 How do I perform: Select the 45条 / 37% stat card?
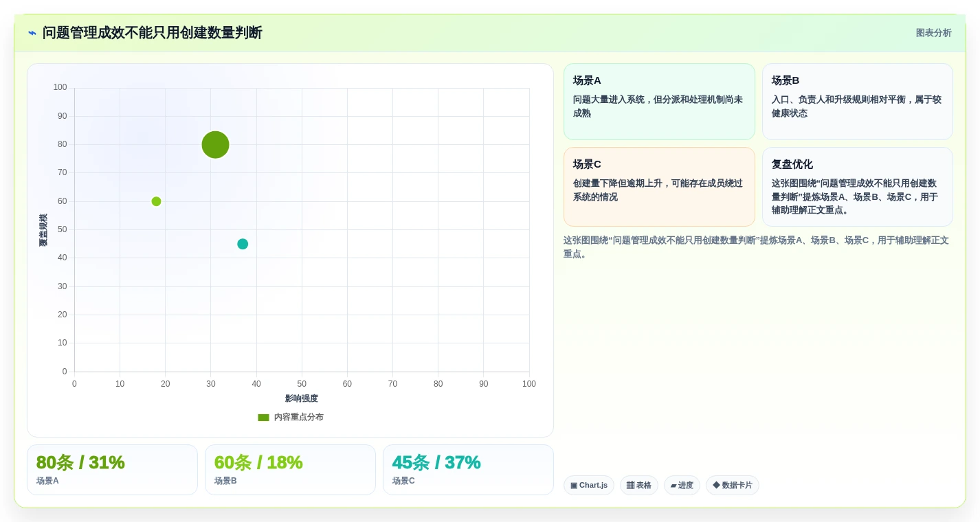(x=468, y=470)
